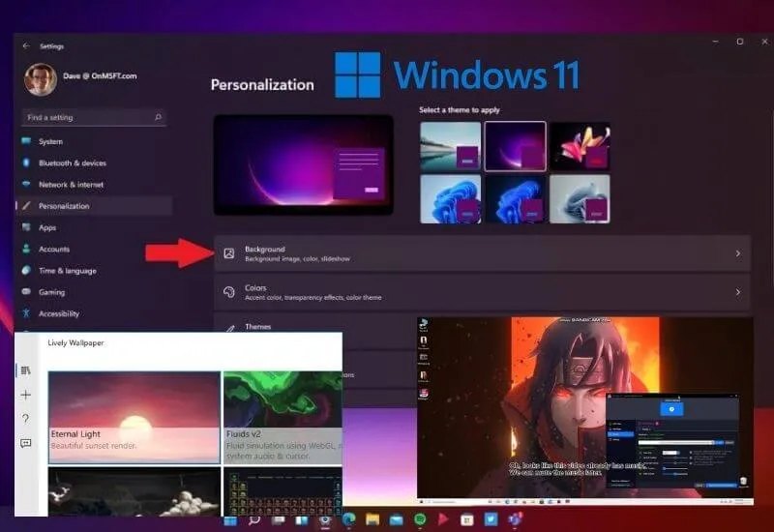Click the Accessibility figure icon

[26, 312]
